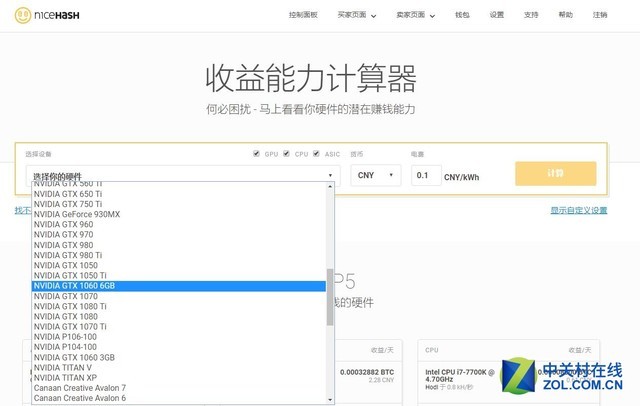Click the dropdown list scrollbar thumb
640x406 pixels.
(x=330, y=297)
